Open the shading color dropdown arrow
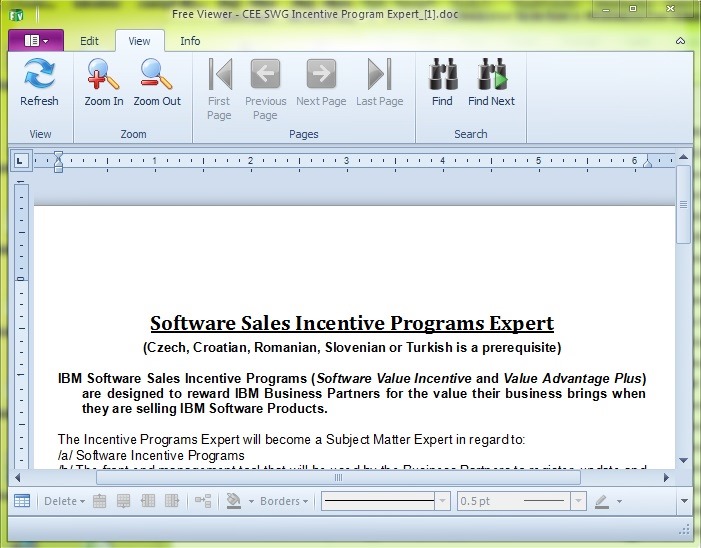701x548 pixels. (x=251, y=502)
